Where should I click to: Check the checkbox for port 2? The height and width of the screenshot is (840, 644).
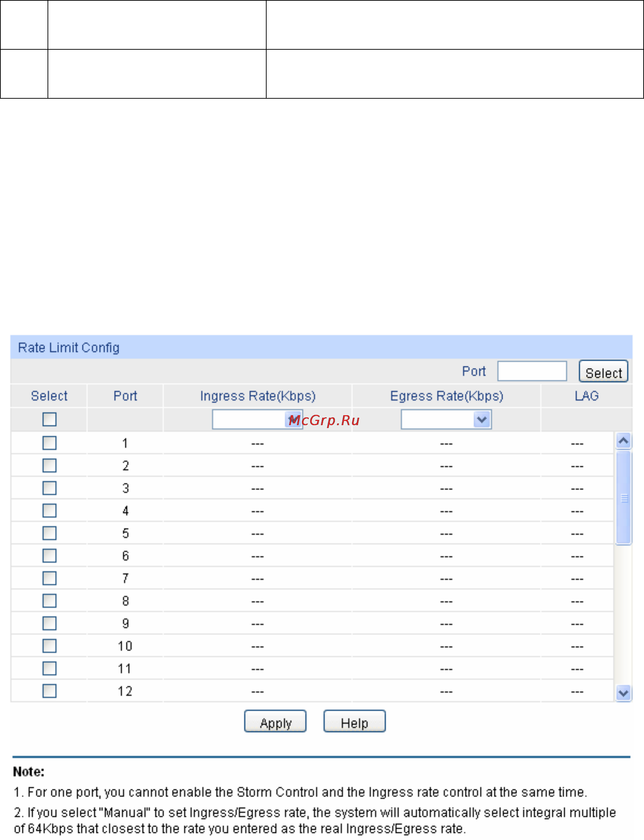(49, 466)
